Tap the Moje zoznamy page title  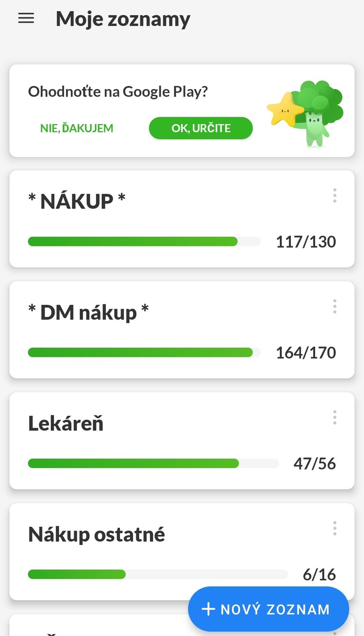(123, 19)
